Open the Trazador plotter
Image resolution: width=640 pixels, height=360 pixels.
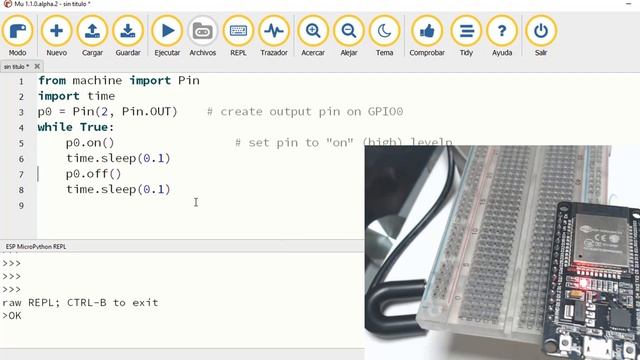point(274,36)
